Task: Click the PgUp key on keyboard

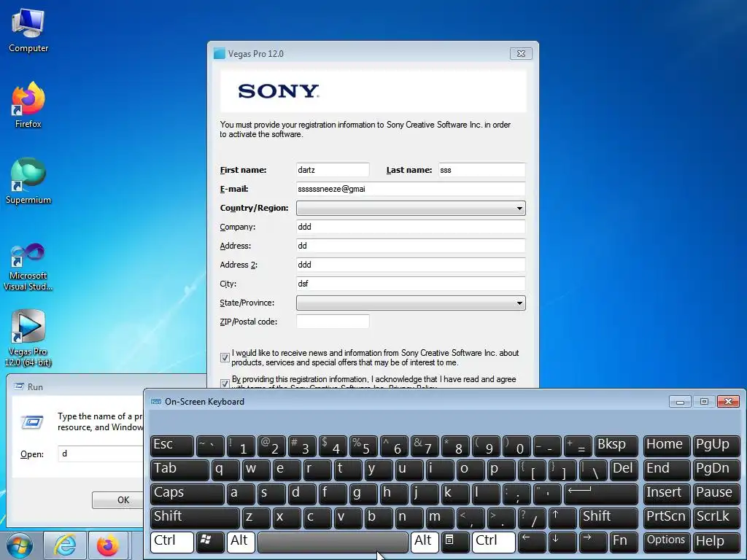Action: [x=716, y=446]
